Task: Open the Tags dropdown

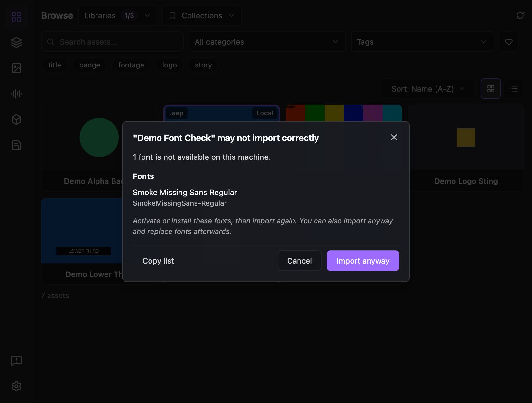Action: [422, 42]
